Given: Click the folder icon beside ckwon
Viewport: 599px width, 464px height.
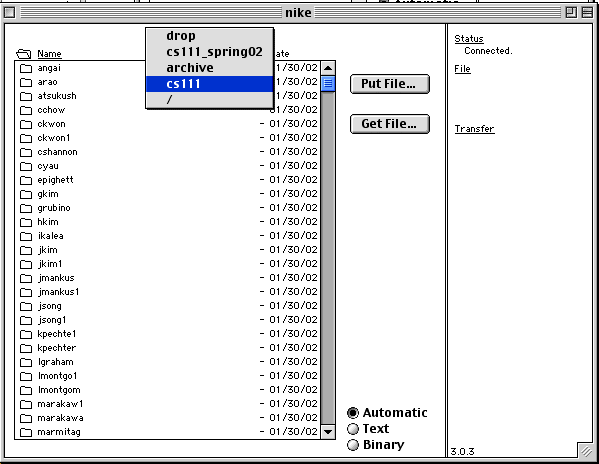Looking at the screenshot, I should click(26, 124).
